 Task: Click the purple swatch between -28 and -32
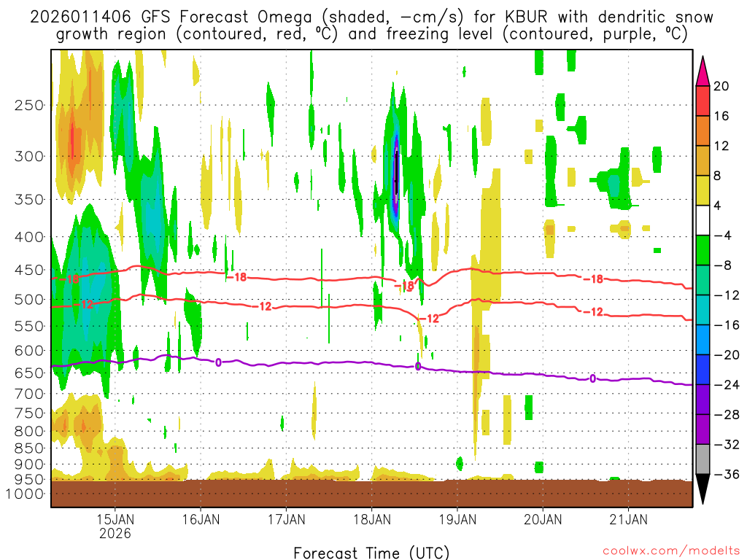(703, 429)
